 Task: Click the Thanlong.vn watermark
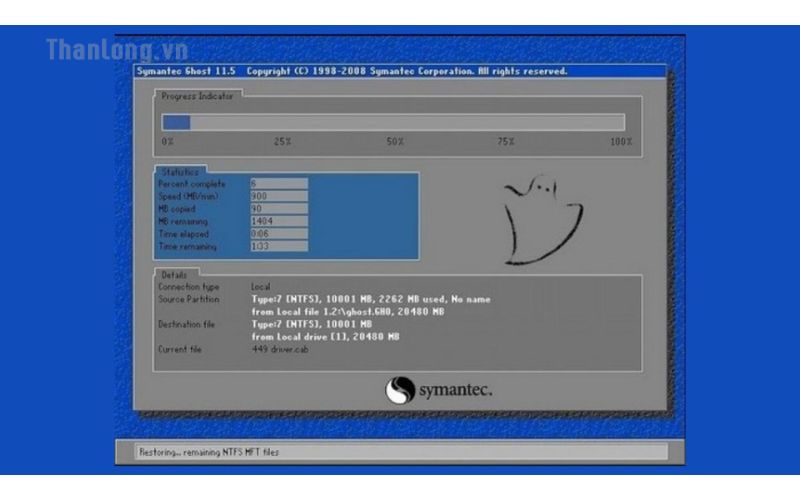coord(102,49)
